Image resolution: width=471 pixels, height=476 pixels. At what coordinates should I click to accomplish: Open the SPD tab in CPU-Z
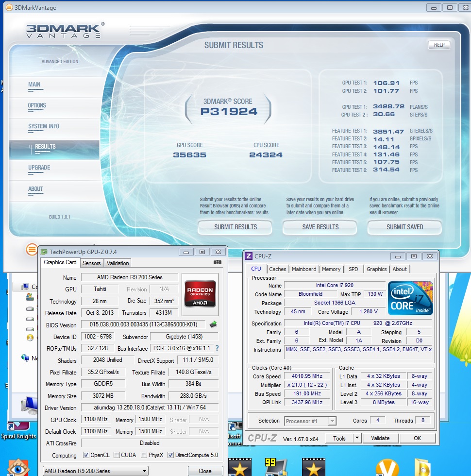tap(353, 269)
